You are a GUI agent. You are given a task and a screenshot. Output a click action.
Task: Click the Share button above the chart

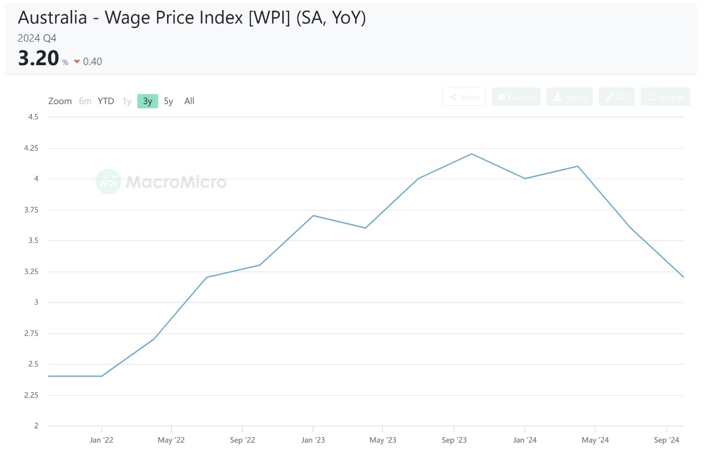[x=464, y=97]
